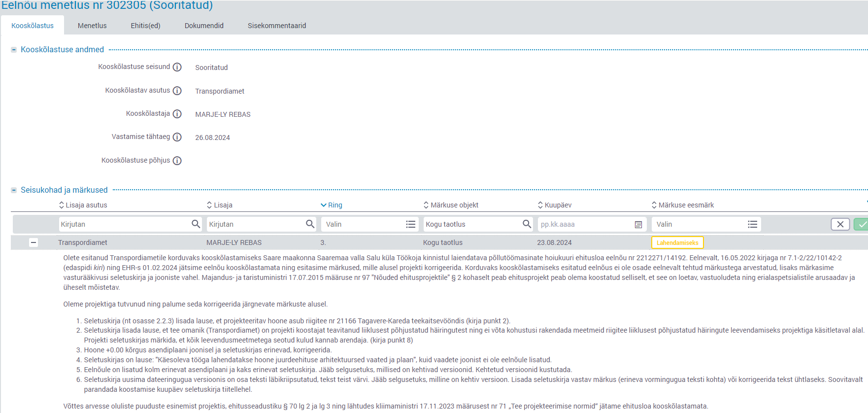The height and width of the screenshot is (413, 868).
Task: Clear filters with the X button
Action: tap(840, 224)
